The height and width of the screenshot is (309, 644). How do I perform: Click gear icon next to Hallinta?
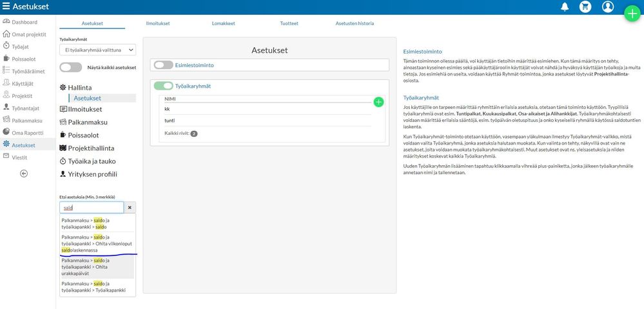(x=63, y=88)
